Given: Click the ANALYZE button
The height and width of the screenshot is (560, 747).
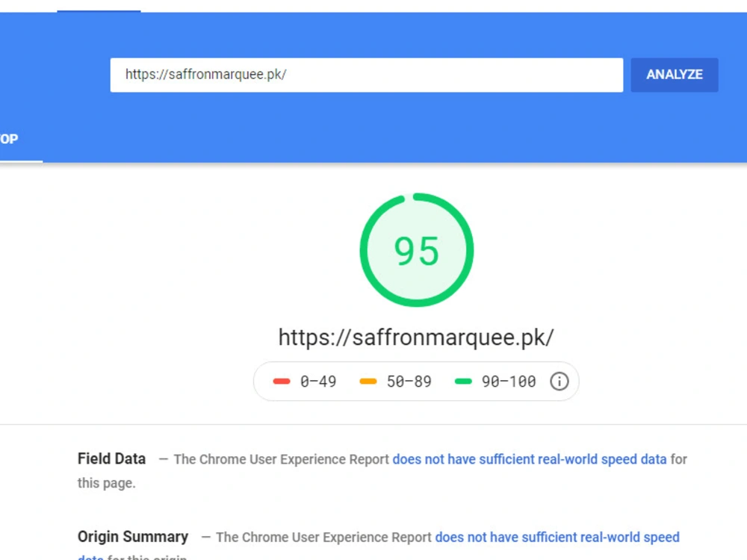Looking at the screenshot, I should (x=674, y=75).
